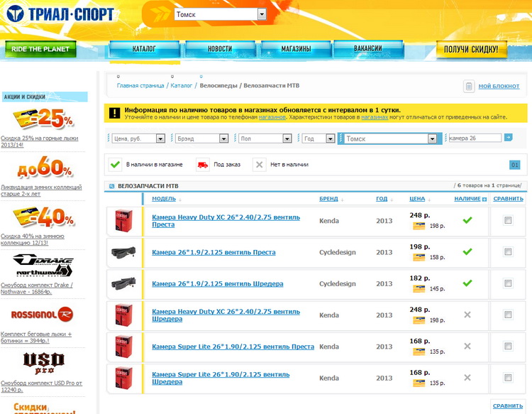Click СРАВНИТЬ link below the product list

click(508, 406)
